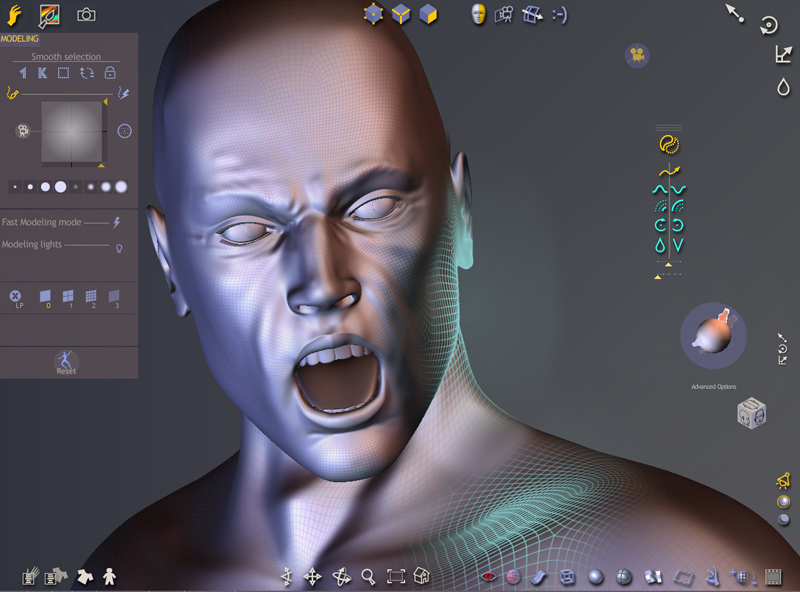Screen dimensions: 800x592
Task: Select the cyan counterclockwise twist tool
Action: click(x=660, y=225)
